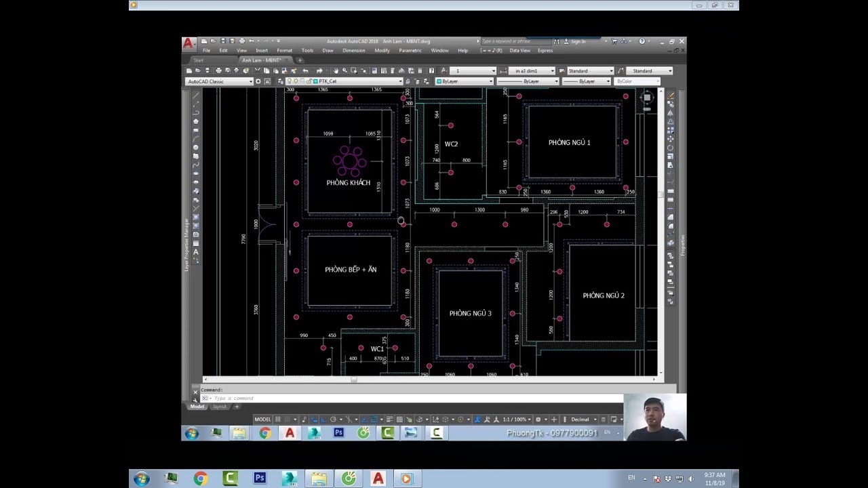Click the navigation bar wheel in drawing area
Viewport: 868px width, 488px height.
pos(647,98)
